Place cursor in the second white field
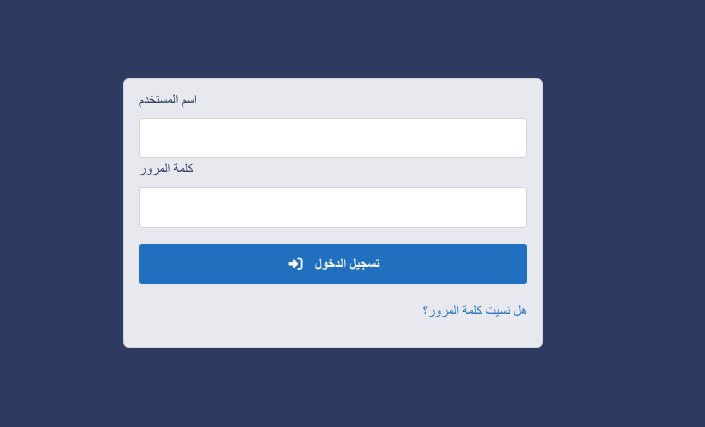This screenshot has width=705, height=427. pos(332,207)
